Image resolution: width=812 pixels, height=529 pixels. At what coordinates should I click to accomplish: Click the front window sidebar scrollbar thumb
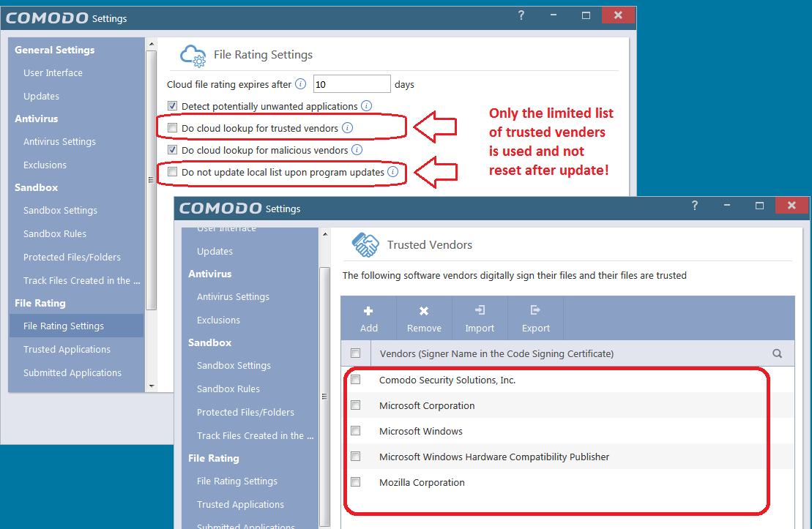324,397
